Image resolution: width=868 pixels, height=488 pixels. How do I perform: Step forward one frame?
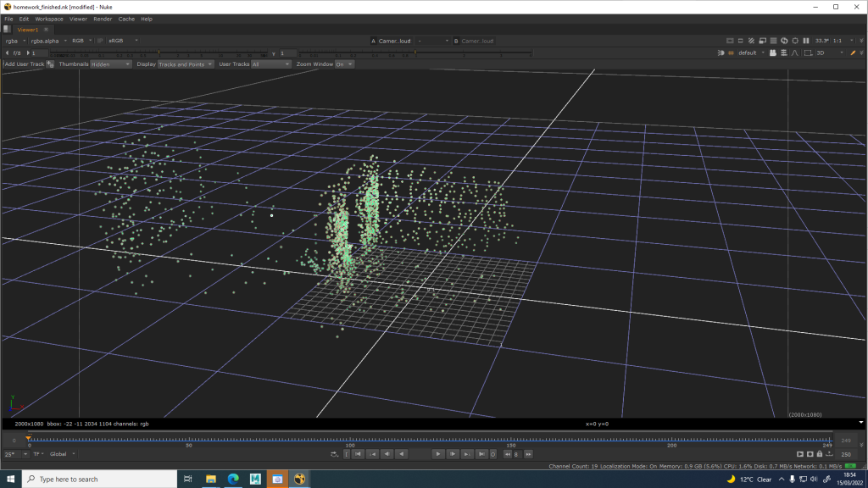tap(453, 454)
